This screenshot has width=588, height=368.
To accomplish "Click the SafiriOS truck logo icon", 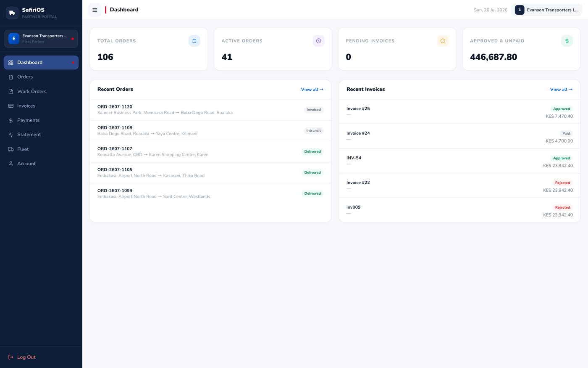I will click(x=12, y=13).
